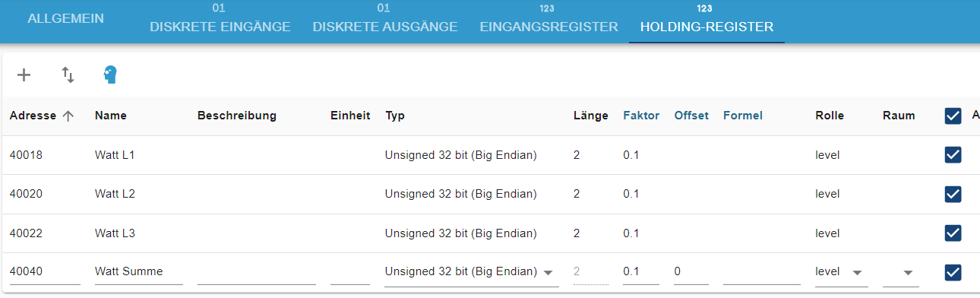Select the Watt L2 table row
980x298 pixels.
pos(490,194)
